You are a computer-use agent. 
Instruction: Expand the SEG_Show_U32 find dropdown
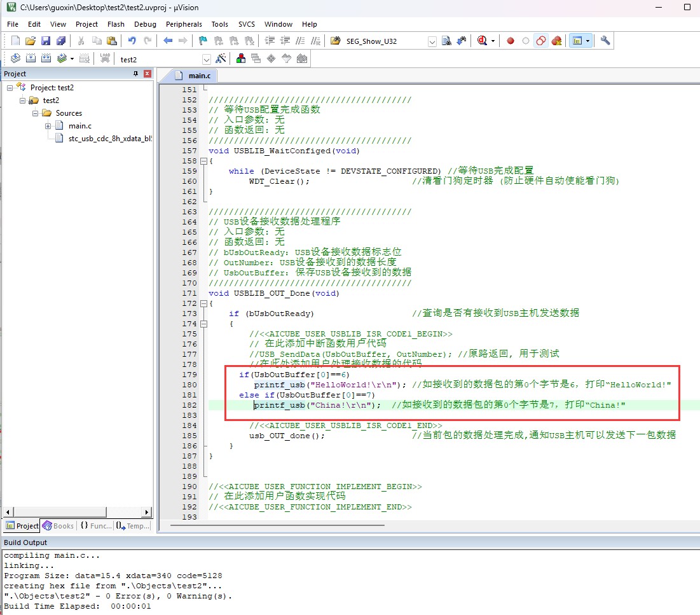(432, 41)
